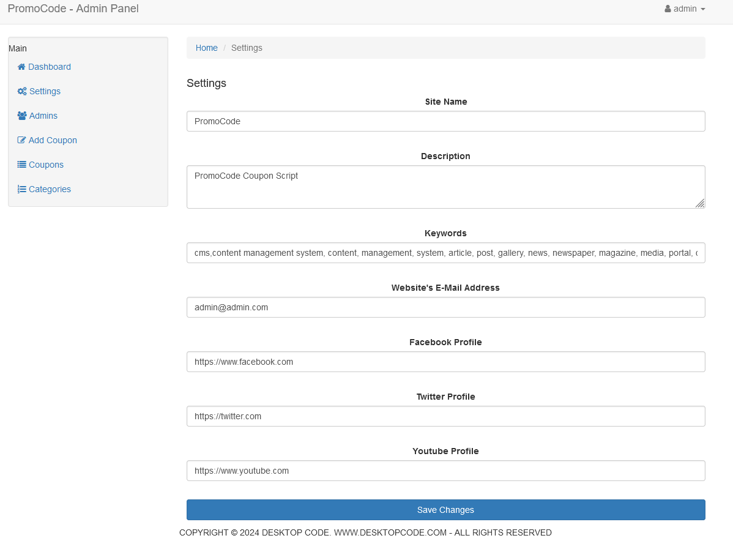The width and height of the screenshot is (733, 560).
Task: Focus the Site Name text field
Action: (445, 121)
